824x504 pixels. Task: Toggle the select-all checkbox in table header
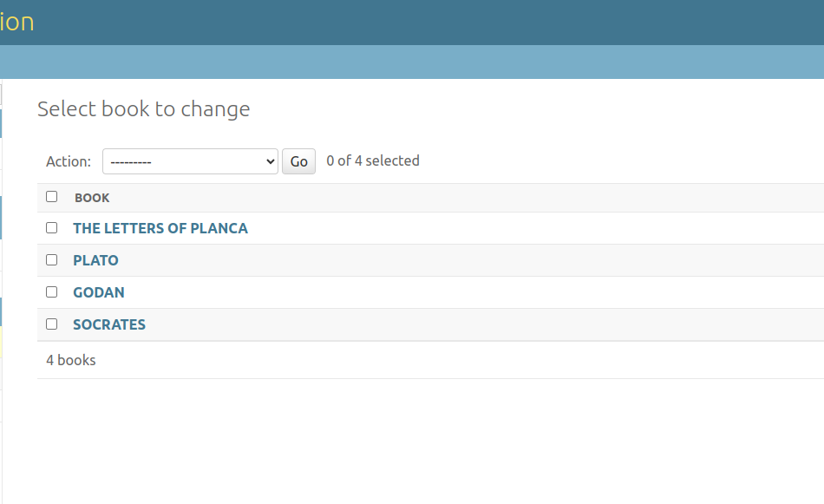(x=52, y=197)
